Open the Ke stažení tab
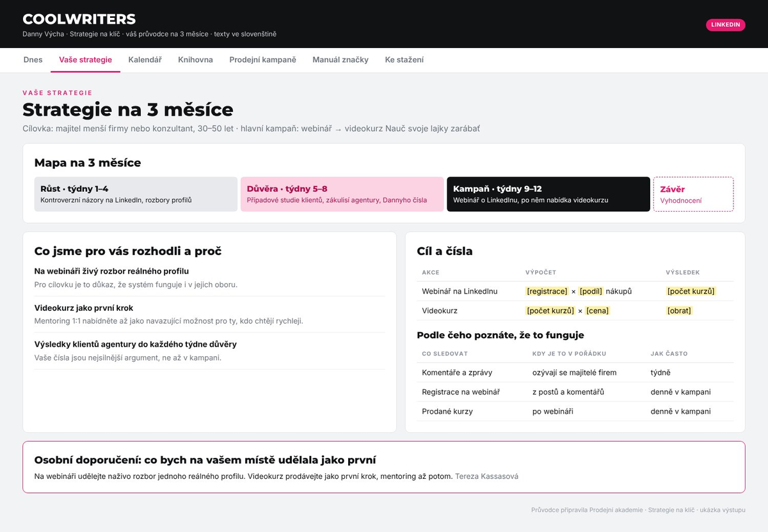The height and width of the screenshot is (532, 768). [404, 59]
